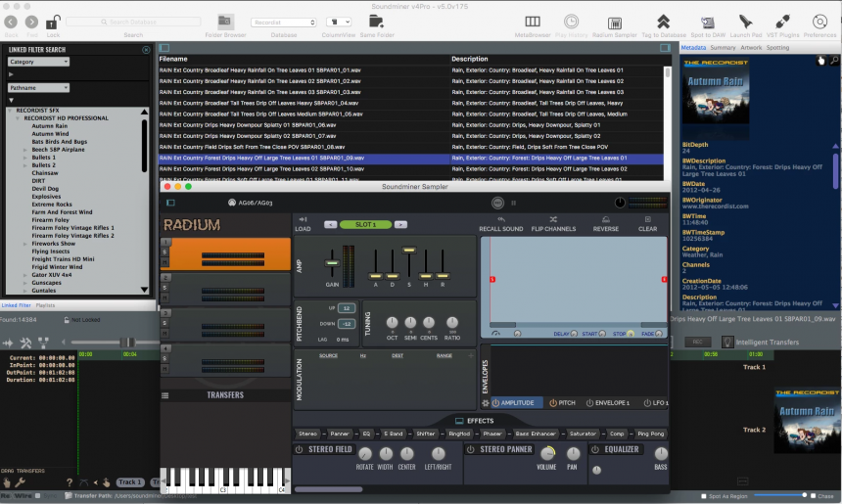Open the Transfers hamburger menu
Screen dimensions: 842x504
(x=164, y=395)
